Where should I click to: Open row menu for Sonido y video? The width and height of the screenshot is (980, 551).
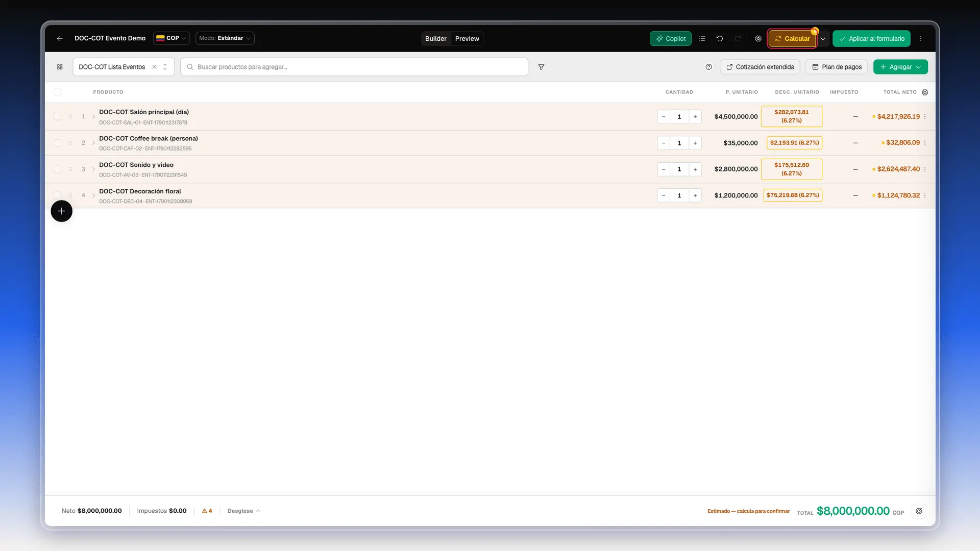(925, 169)
